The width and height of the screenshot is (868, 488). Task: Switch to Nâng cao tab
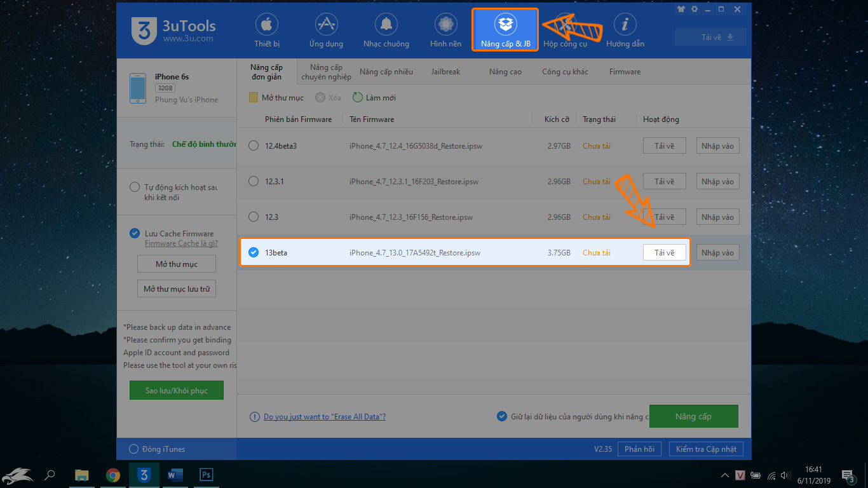point(505,72)
